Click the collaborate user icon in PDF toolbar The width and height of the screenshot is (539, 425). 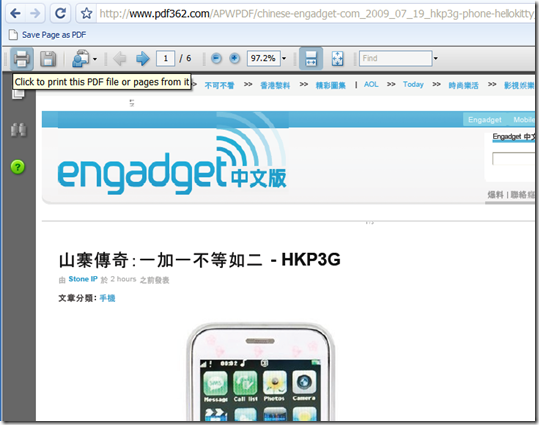[81, 58]
